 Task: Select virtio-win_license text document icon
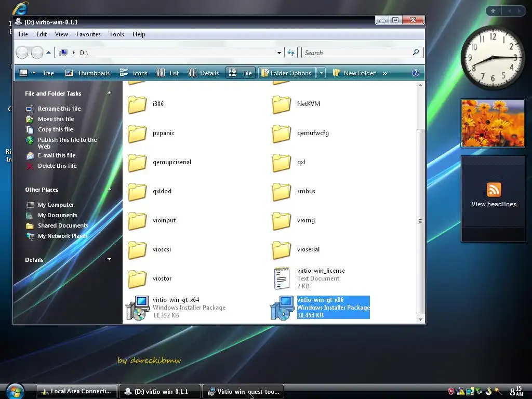282,278
